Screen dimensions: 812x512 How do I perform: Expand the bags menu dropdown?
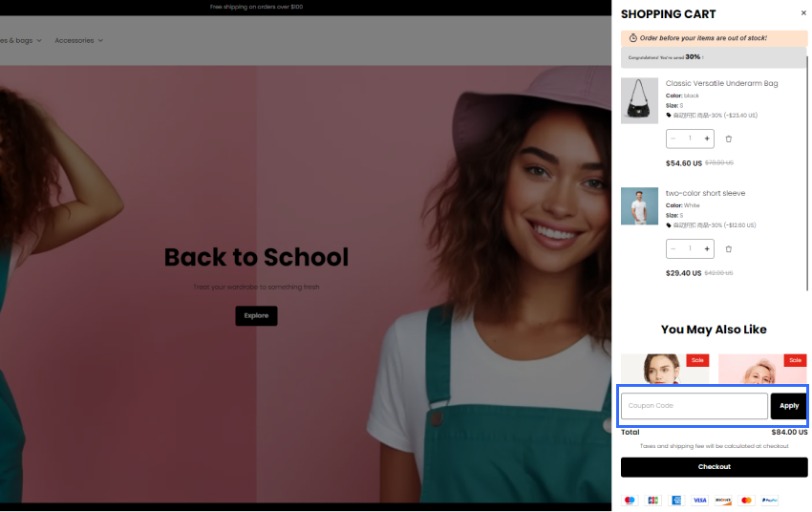(x=21, y=40)
